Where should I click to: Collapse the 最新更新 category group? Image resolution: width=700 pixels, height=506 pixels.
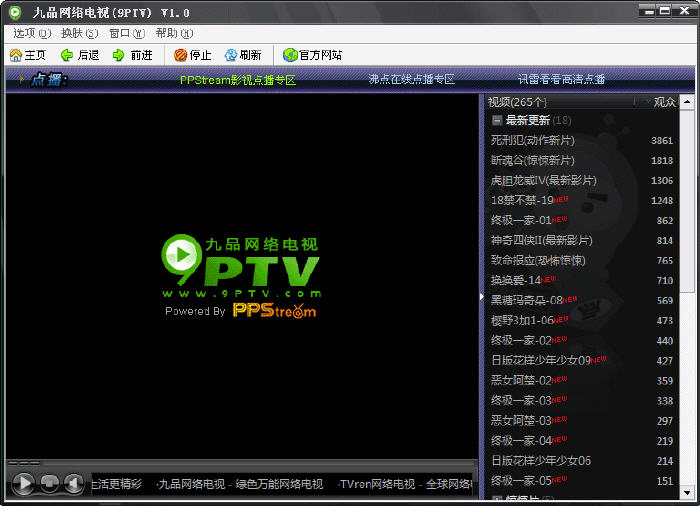click(497, 120)
